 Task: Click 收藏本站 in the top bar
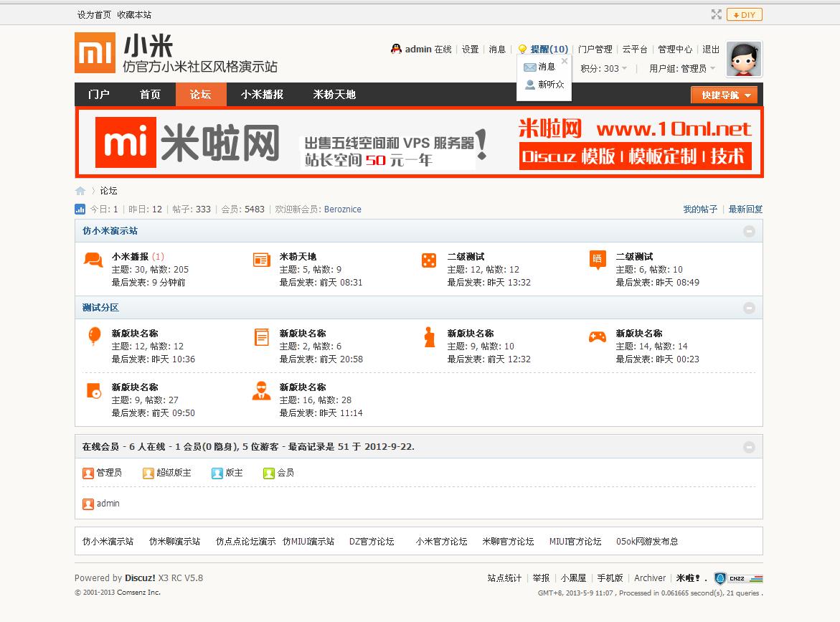pyautogui.click(x=134, y=15)
